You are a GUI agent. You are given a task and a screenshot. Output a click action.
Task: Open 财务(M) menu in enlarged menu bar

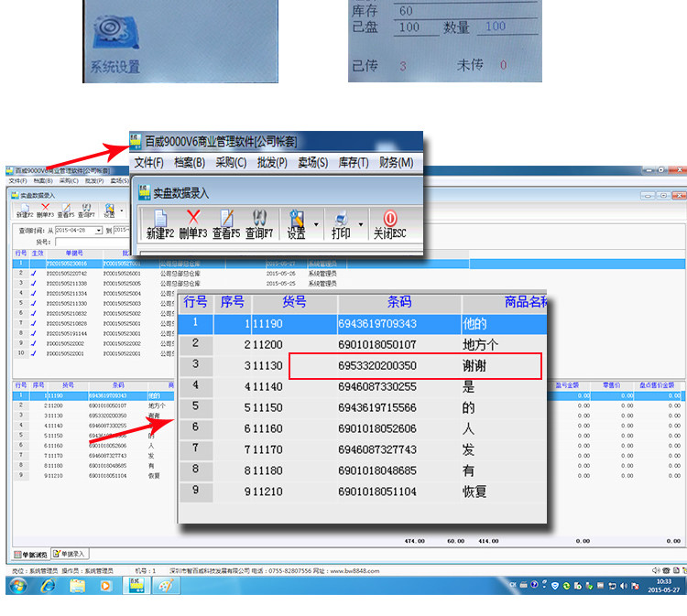coord(396,163)
